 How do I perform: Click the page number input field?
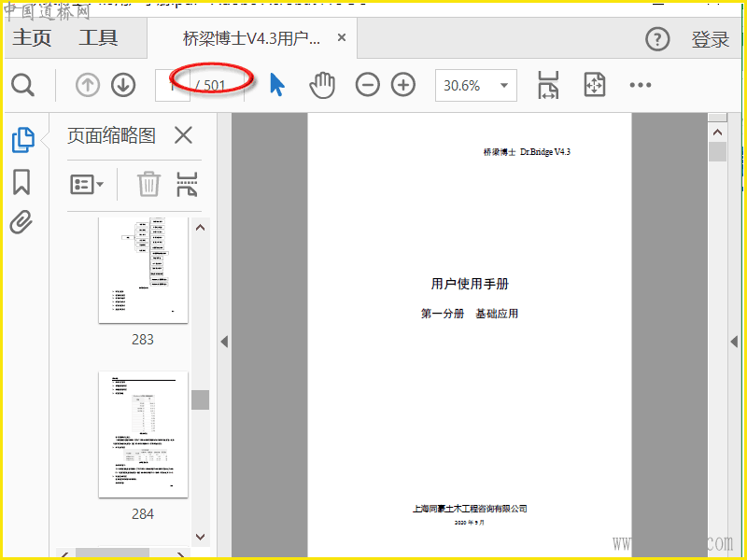pyautogui.click(x=173, y=85)
